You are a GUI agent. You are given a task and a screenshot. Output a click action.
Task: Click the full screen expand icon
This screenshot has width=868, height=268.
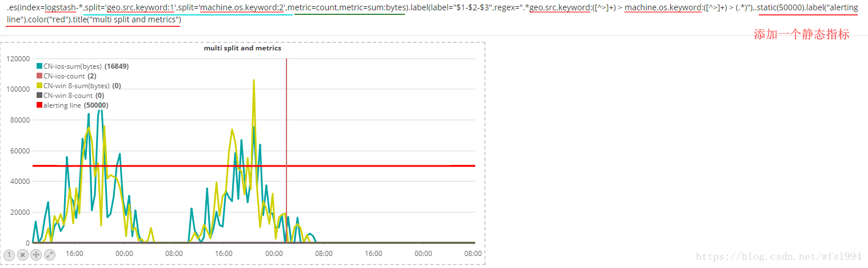(50, 254)
